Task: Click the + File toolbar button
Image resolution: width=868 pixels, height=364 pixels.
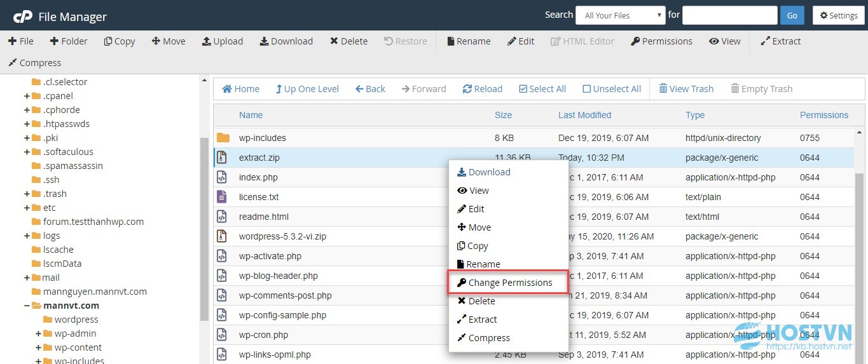Action: tap(20, 41)
